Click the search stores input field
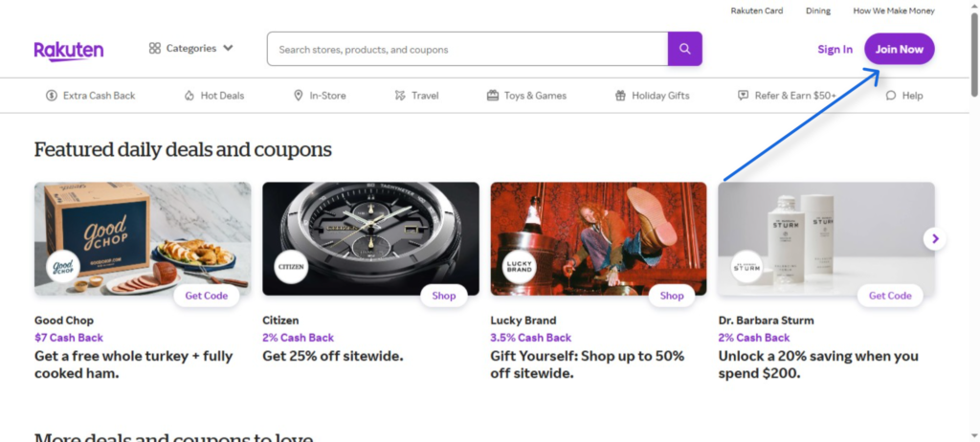Image resolution: width=980 pixels, height=442 pixels. (x=467, y=49)
